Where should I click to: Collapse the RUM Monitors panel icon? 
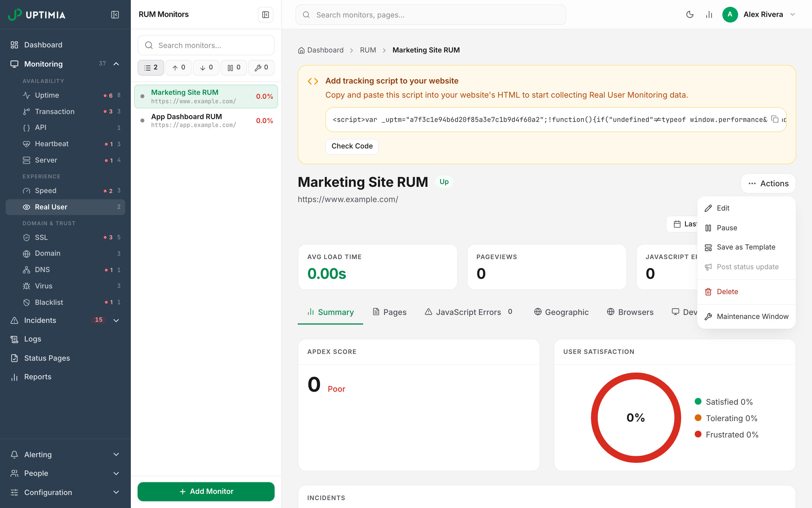pyautogui.click(x=265, y=15)
